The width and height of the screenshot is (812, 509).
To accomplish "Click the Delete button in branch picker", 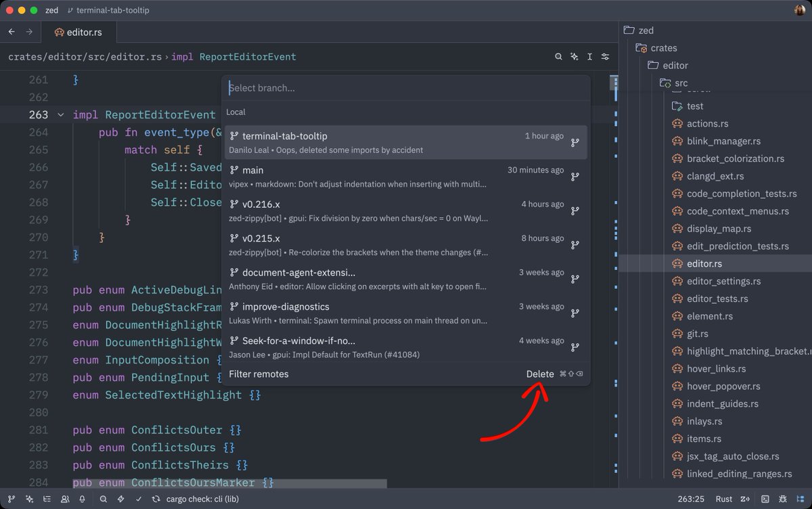I will pos(540,374).
